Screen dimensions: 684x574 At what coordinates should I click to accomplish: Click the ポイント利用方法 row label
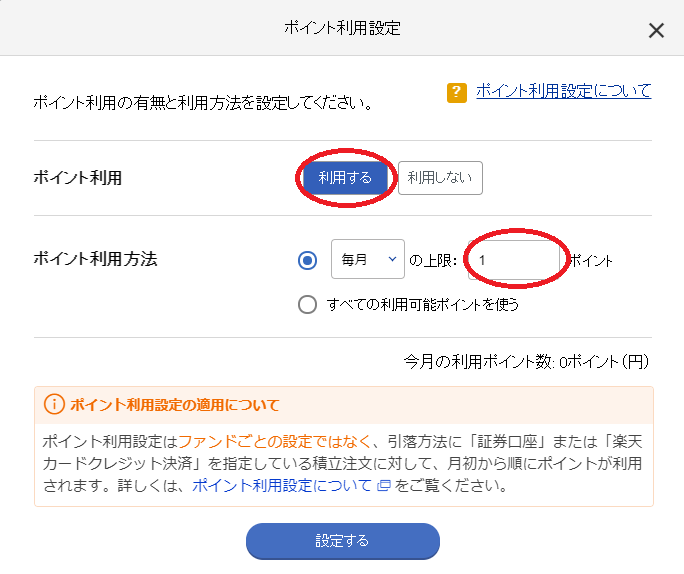(x=96, y=259)
